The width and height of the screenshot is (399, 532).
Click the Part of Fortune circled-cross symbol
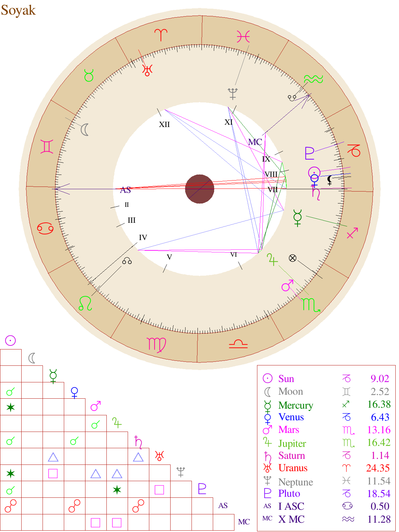coord(292,258)
